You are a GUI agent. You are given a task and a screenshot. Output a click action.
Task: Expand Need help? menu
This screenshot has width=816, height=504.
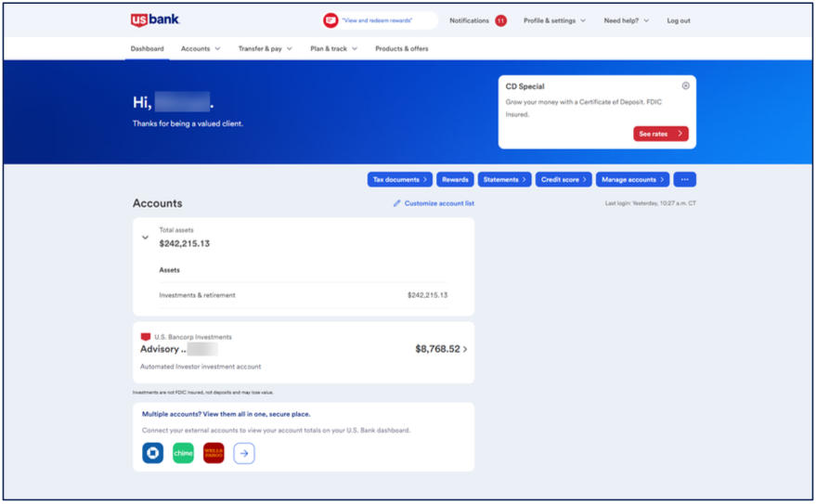coord(626,20)
